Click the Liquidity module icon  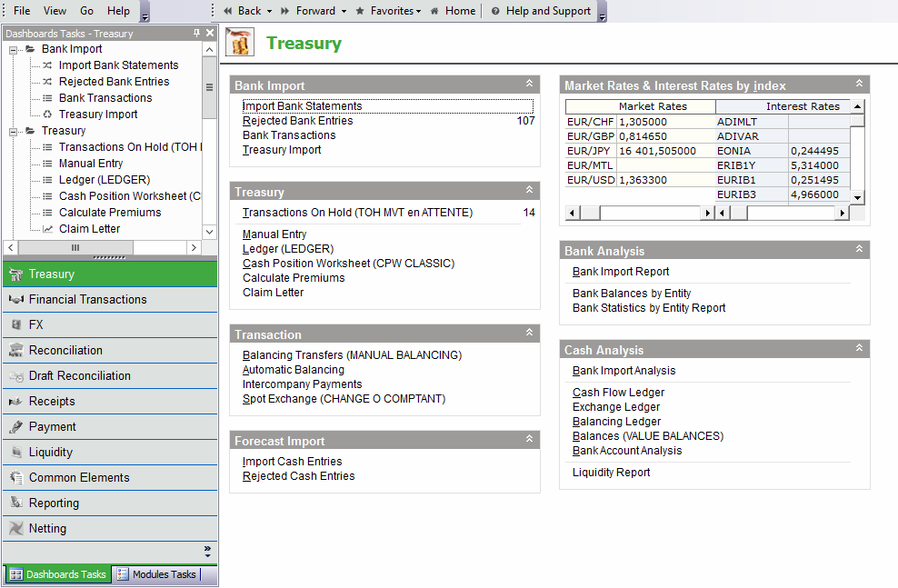[15, 452]
